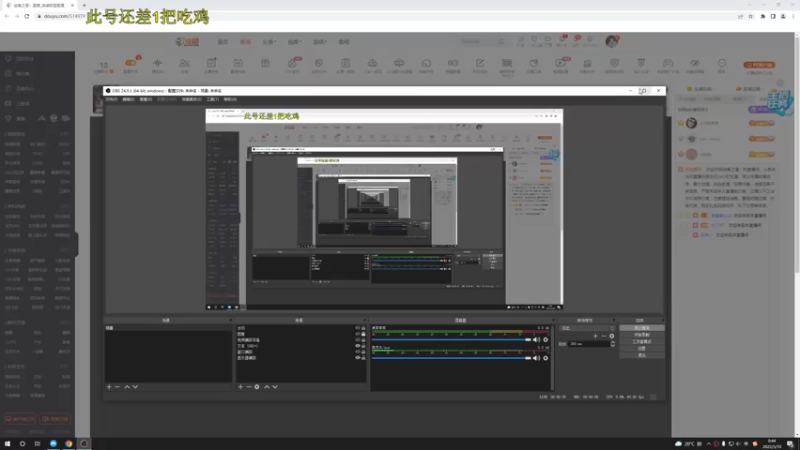Open Edge browser from the taskbar
The width and height of the screenshot is (800, 450).
[x=53, y=444]
